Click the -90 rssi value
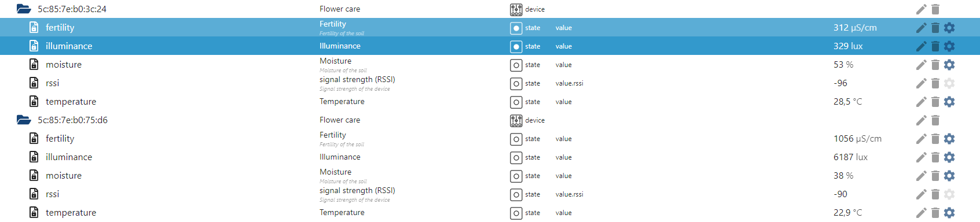 point(840,194)
